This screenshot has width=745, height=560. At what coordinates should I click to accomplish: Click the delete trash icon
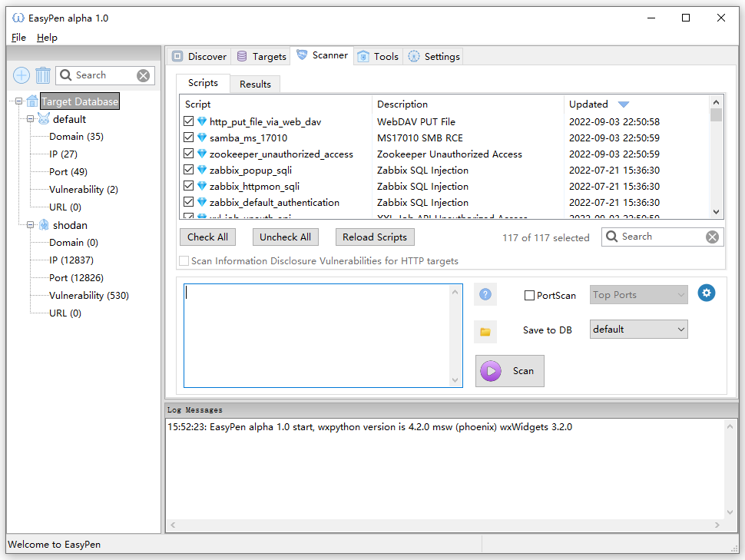coord(43,75)
